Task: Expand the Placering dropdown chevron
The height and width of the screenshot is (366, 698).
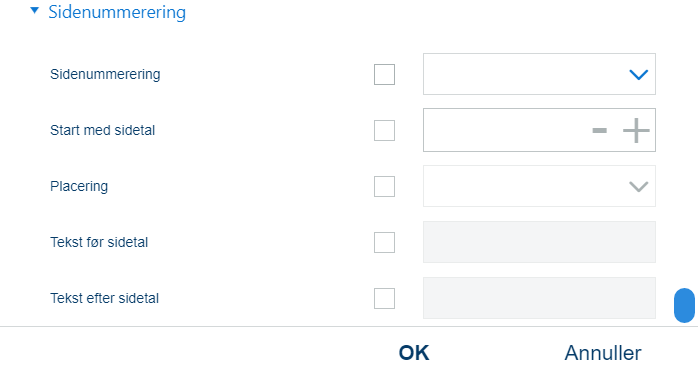Action: 638,186
